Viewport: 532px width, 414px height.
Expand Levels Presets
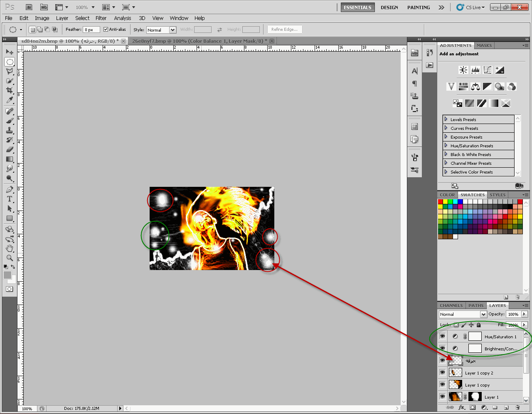[446, 119]
